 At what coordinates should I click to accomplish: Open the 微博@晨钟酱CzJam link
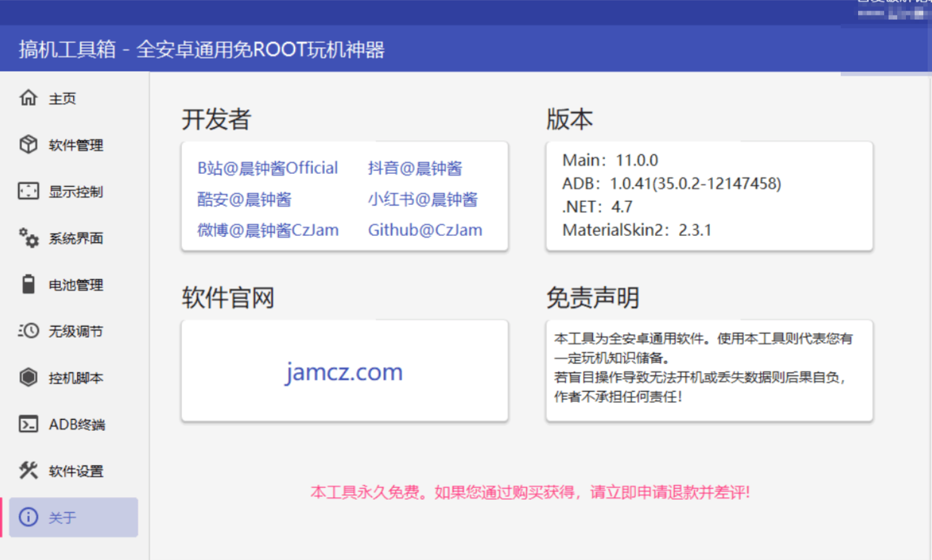268,230
